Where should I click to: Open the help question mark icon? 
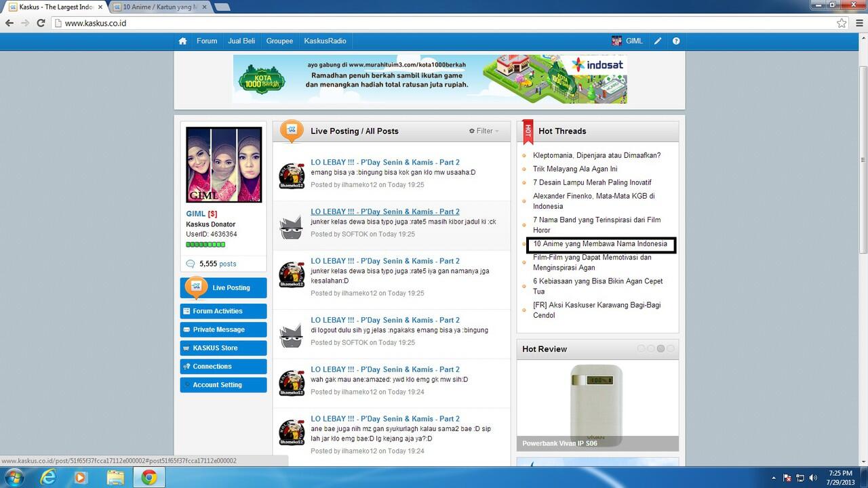pyautogui.click(x=676, y=41)
